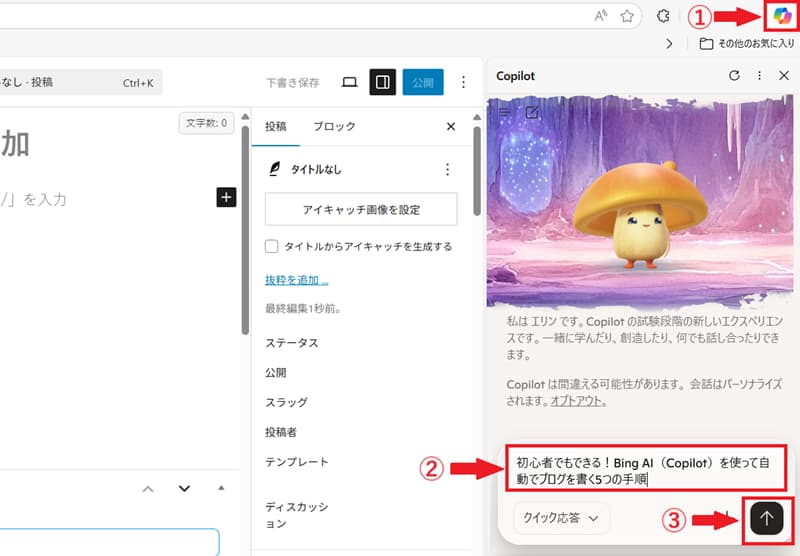Close the WordPress settings sidebar
Viewport: 800px width, 556px height.
tap(451, 127)
